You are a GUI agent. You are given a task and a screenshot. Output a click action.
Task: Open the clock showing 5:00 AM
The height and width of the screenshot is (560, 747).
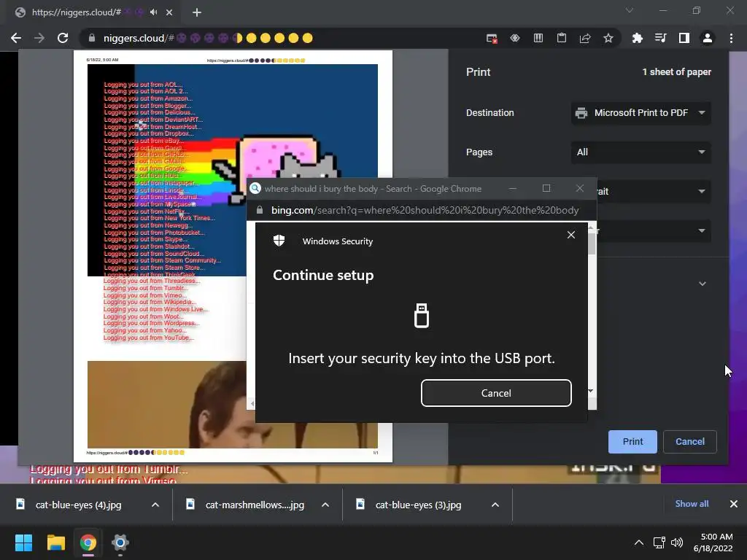(713, 542)
